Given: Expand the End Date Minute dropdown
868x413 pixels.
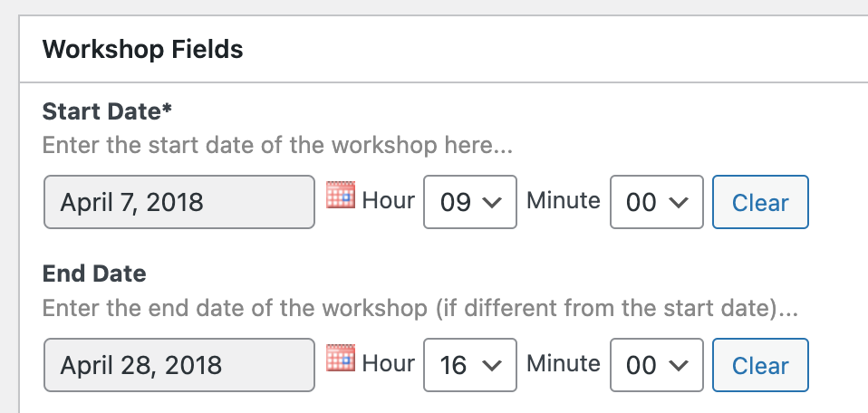Looking at the screenshot, I should click(657, 365).
